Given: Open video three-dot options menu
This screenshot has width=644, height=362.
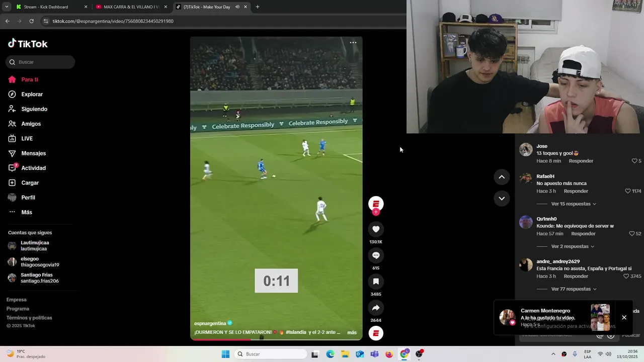Looking at the screenshot, I should pyautogui.click(x=353, y=43).
